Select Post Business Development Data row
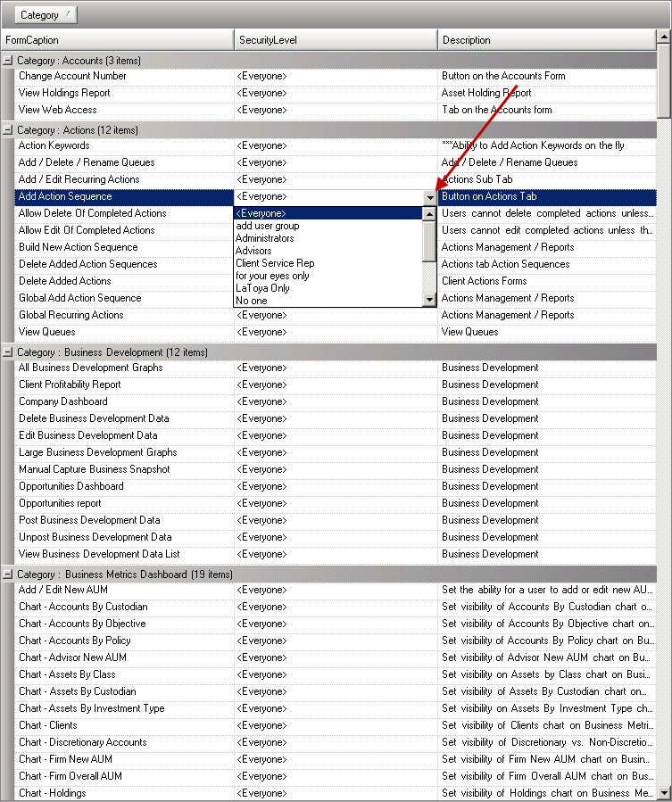Screen dimensions: 672x802 point(336,520)
